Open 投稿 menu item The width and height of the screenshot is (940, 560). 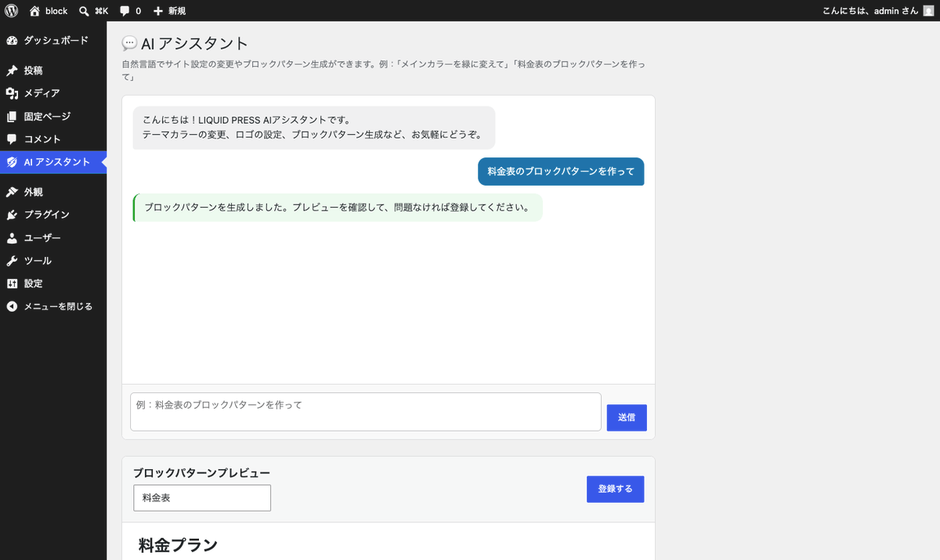click(53, 70)
